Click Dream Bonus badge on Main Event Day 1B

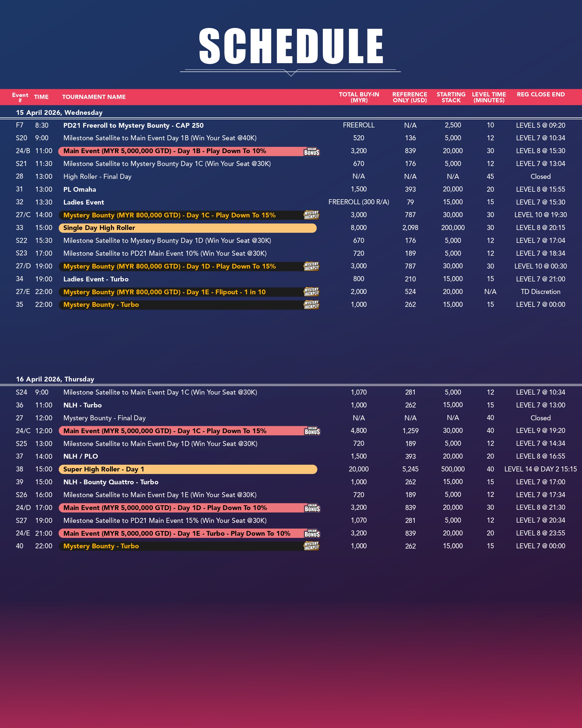point(311,152)
